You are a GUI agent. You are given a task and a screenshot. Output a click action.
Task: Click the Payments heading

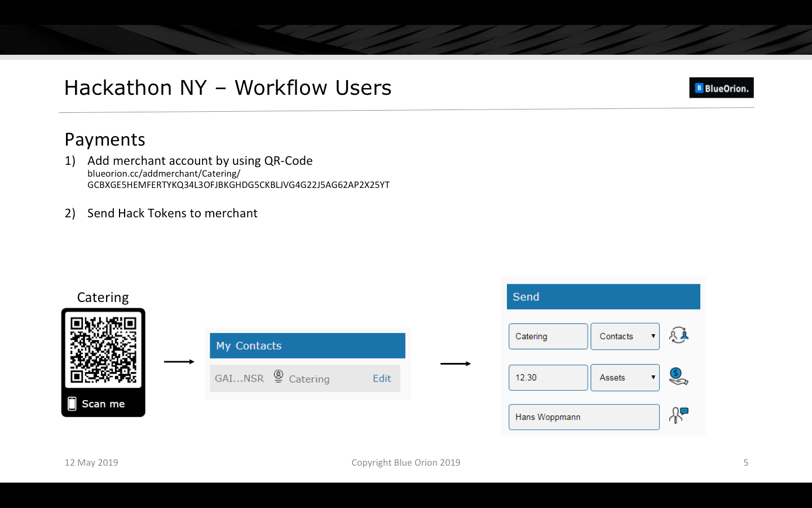[x=105, y=139]
